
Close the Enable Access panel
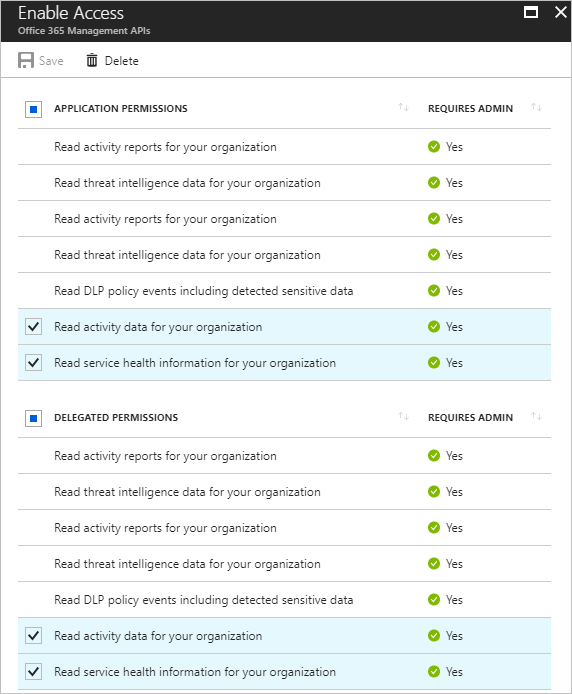click(560, 12)
